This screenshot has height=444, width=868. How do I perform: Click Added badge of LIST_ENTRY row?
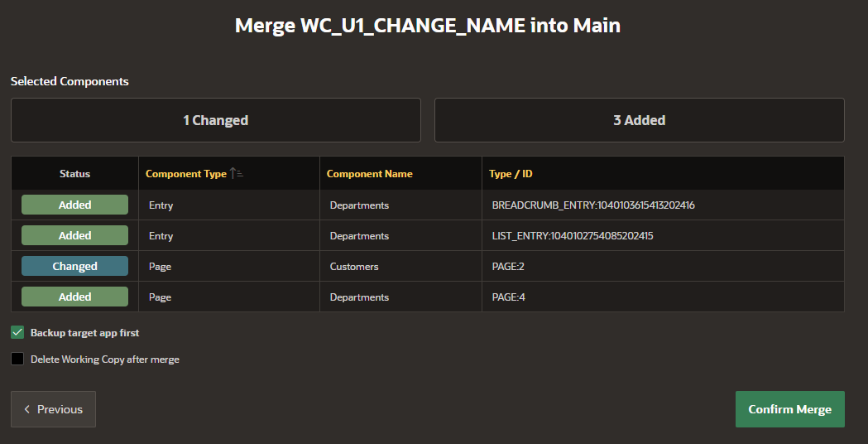pyautogui.click(x=74, y=235)
